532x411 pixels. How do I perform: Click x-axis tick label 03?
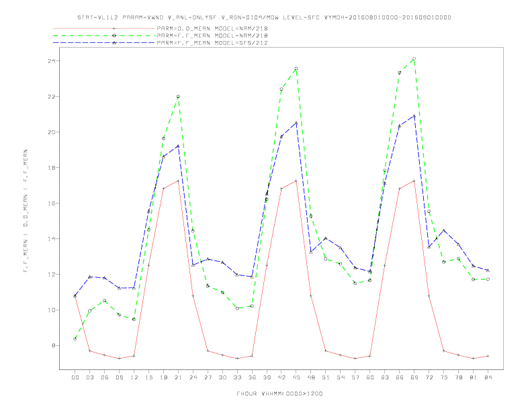[x=90, y=377]
